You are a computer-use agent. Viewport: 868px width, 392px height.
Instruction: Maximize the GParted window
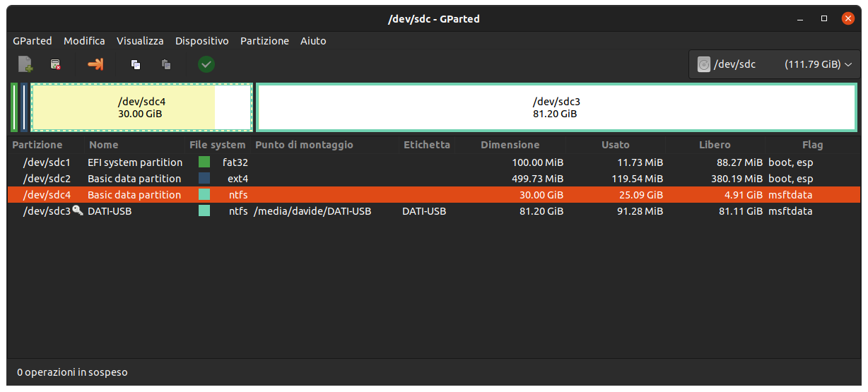(x=823, y=19)
